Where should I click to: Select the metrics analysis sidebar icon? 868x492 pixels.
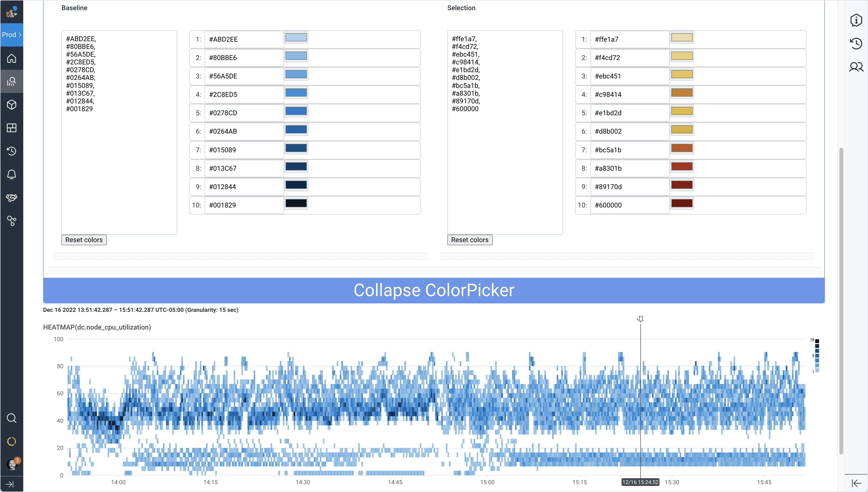tap(11, 81)
